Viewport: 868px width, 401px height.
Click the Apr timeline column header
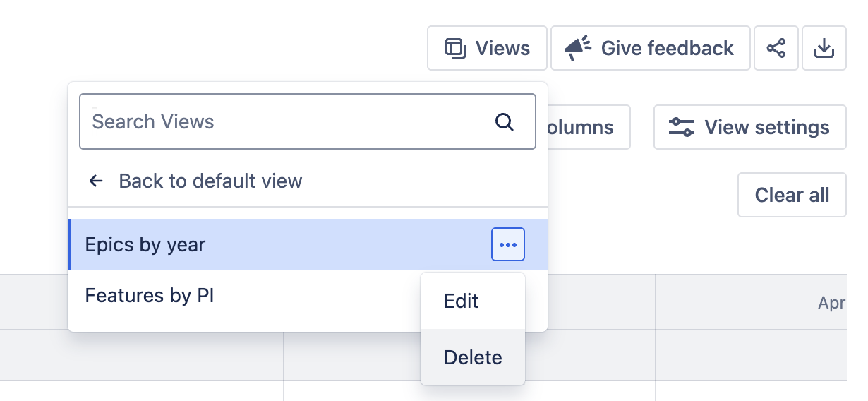(x=831, y=304)
